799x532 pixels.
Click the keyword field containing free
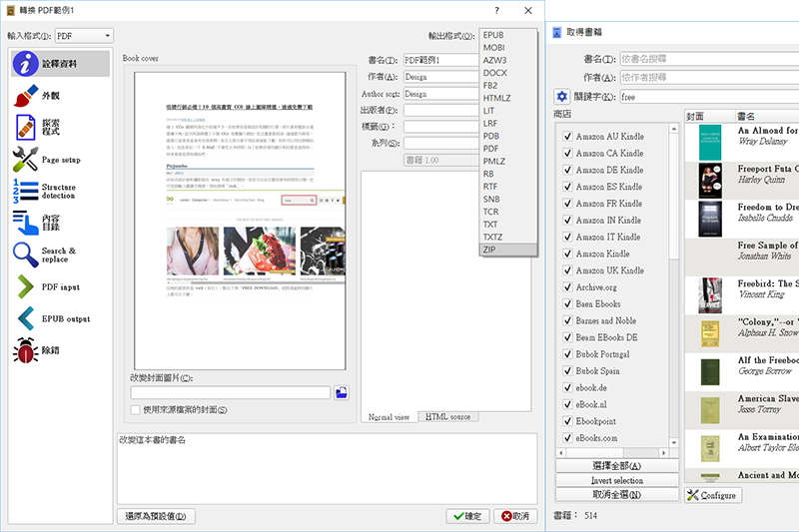tap(709, 97)
